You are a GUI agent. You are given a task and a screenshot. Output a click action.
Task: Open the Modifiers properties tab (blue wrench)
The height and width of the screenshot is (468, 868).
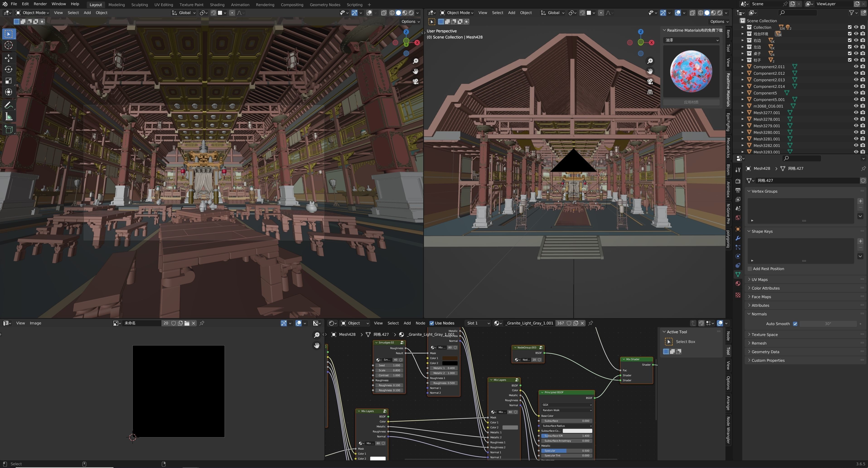[738, 238]
